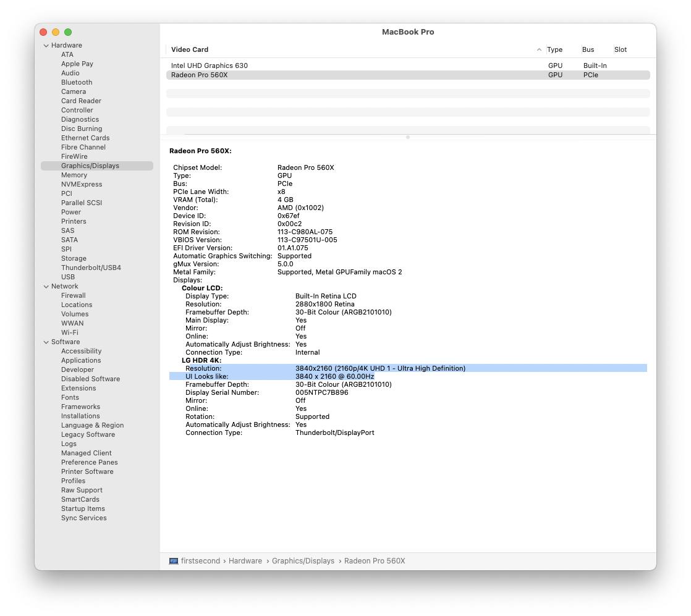Select Printers in the sidebar

[74, 221]
